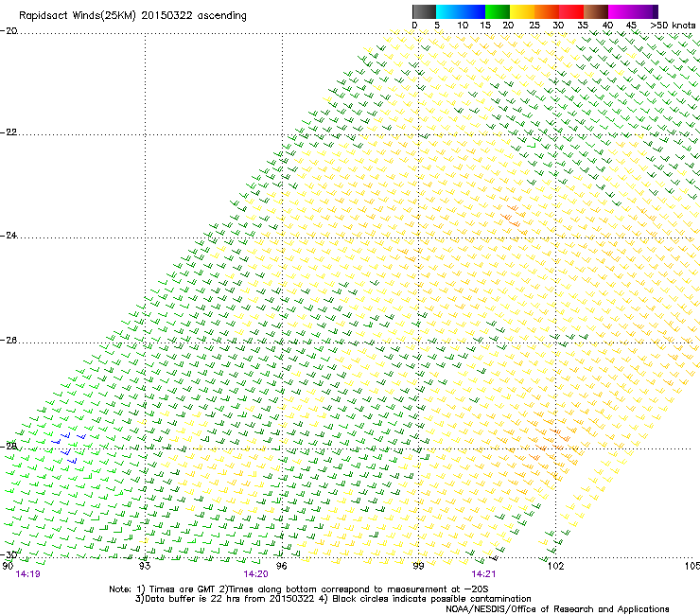Screen dimensions: 700x615
Task: Click the red 30-35 knots legend swatch
Action: pos(571,11)
